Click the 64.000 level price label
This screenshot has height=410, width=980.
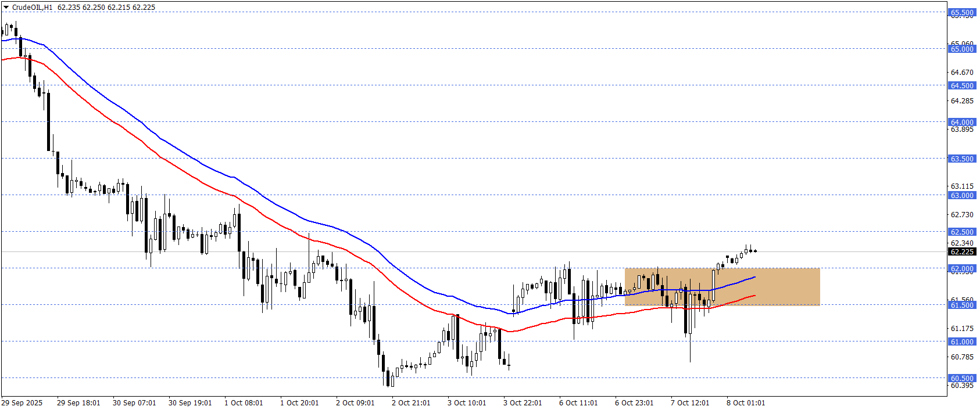(x=962, y=122)
